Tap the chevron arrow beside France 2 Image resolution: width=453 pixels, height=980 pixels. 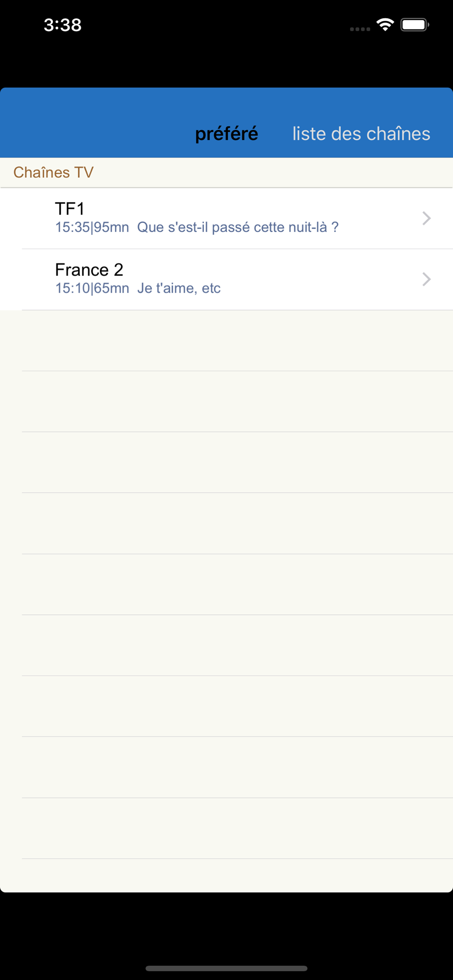click(427, 279)
